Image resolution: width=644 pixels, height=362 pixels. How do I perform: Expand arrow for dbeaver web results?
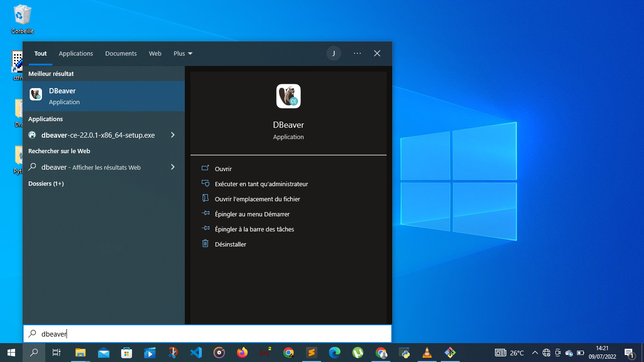click(x=173, y=167)
